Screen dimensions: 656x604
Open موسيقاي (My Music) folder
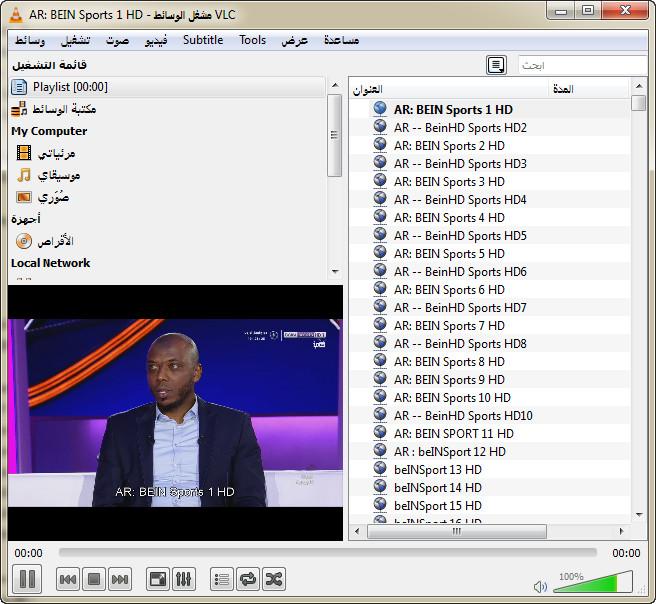click(49, 175)
